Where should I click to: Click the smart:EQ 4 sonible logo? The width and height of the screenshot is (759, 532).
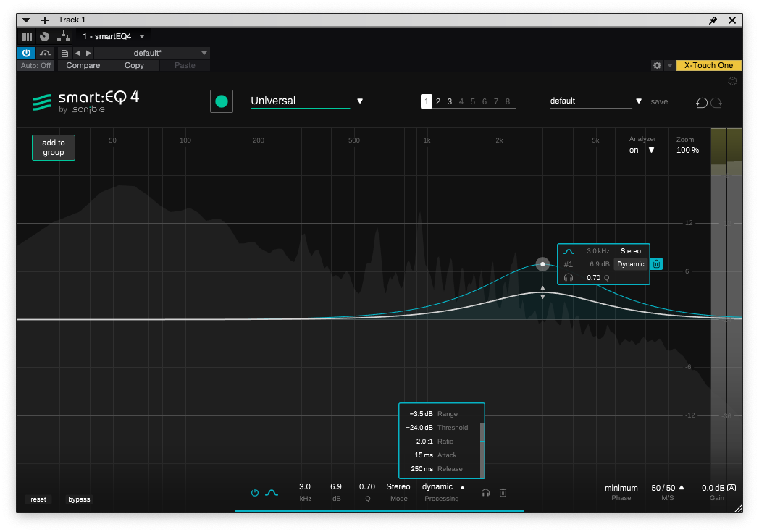point(85,101)
